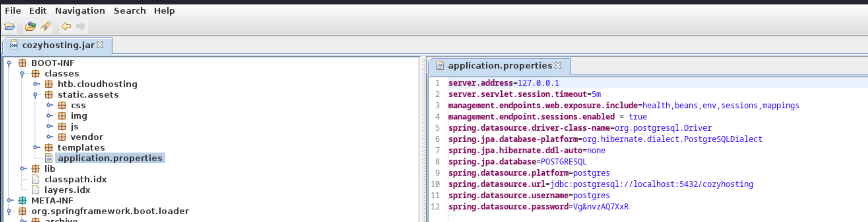Click the META-INF folder icon

[23, 200]
